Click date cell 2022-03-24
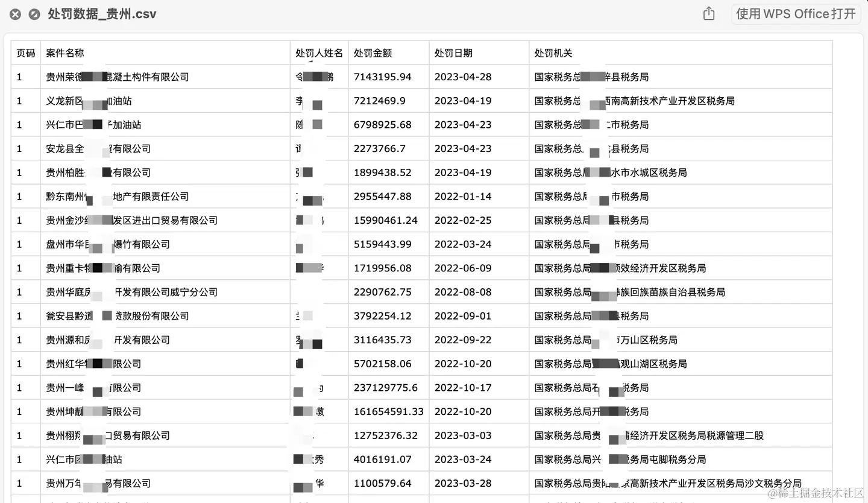 (x=479, y=244)
